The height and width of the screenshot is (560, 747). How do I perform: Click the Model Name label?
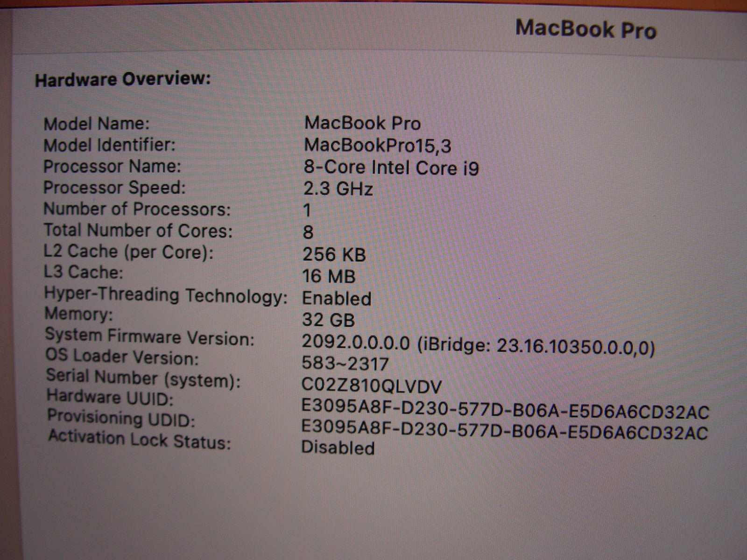97,124
